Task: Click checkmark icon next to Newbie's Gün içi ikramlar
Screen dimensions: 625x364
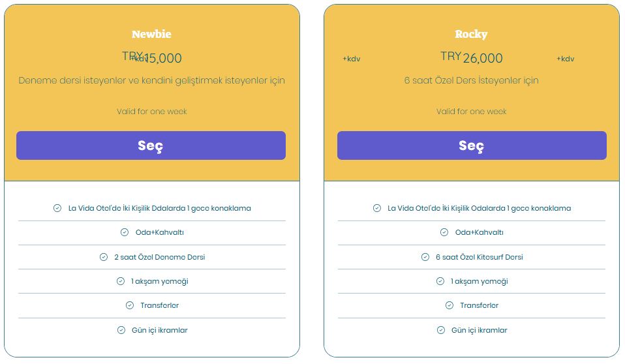Action: (x=121, y=330)
